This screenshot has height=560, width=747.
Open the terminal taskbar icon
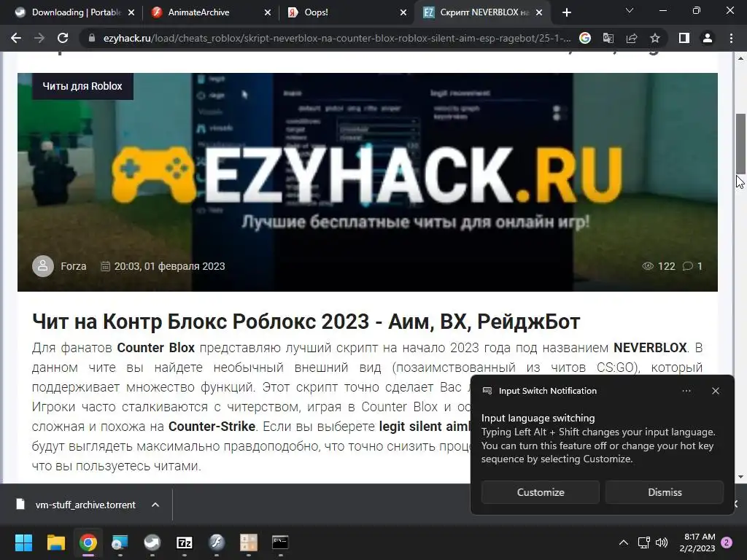click(280, 542)
